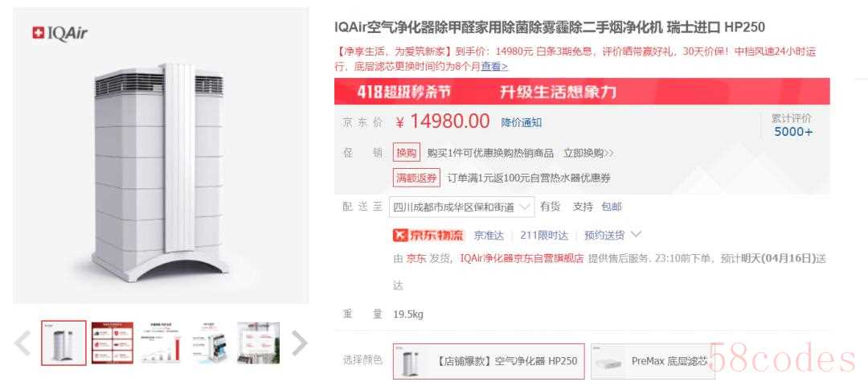Show next thumbnails with right arrow
The width and height of the screenshot is (868, 382).
[299, 343]
